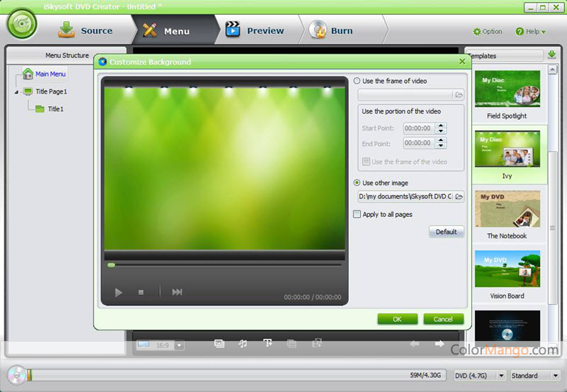Select the Main Menu tree item
Image resolution: width=567 pixels, height=392 pixels.
pos(50,74)
